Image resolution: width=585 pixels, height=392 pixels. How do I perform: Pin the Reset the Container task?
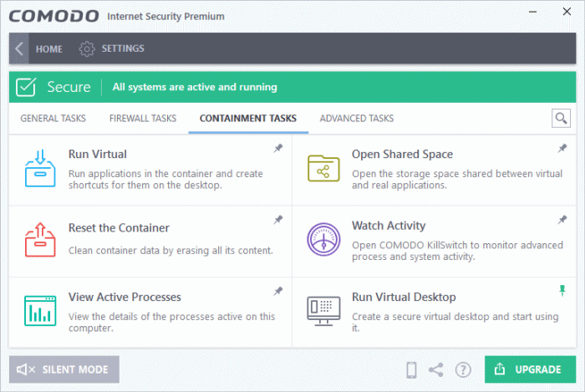pos(278,220)
